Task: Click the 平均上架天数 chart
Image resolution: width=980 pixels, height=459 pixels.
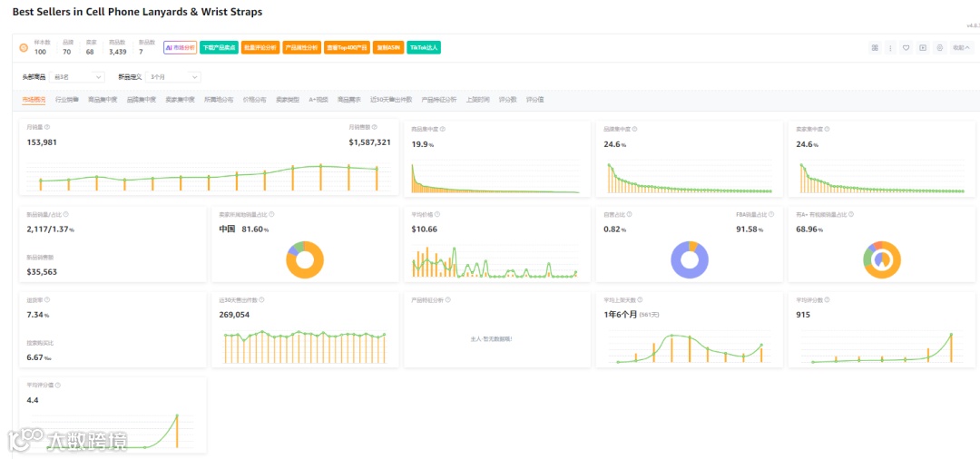Action: [690, 347]
